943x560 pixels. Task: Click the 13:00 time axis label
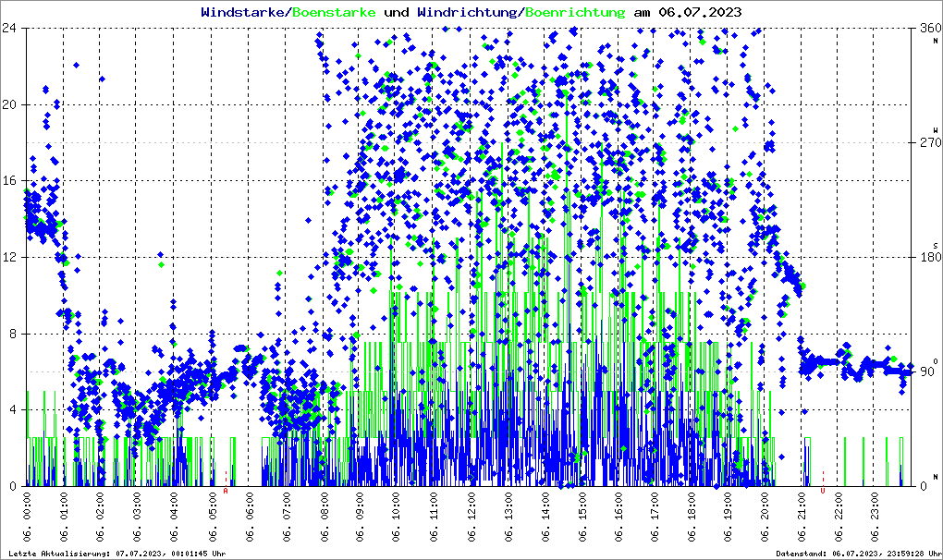pos(507,517)
